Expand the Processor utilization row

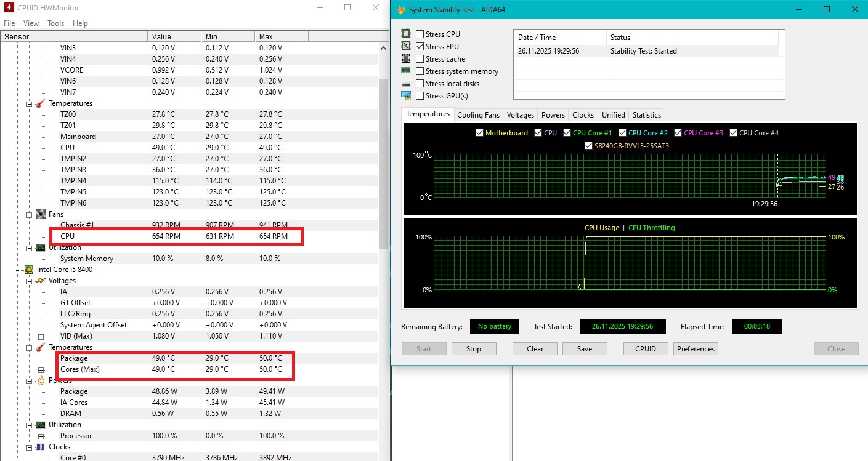click(x=41, y=436)
